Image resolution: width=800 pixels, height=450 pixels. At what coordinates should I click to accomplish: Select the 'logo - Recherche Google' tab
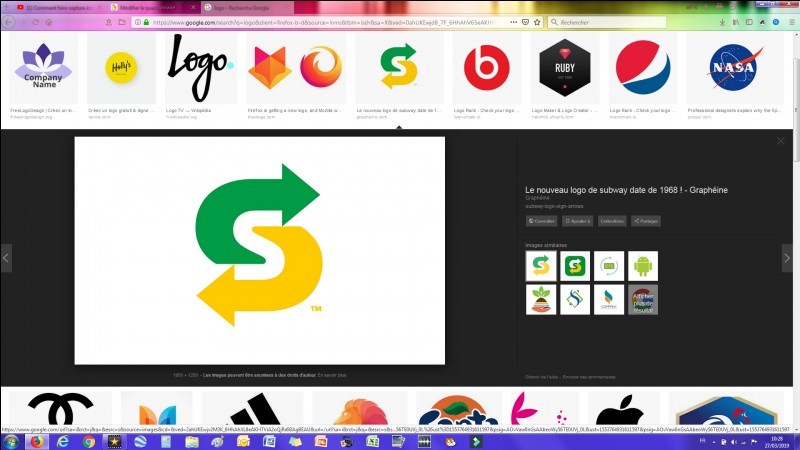pyautogui.click(x=247, y=8)
